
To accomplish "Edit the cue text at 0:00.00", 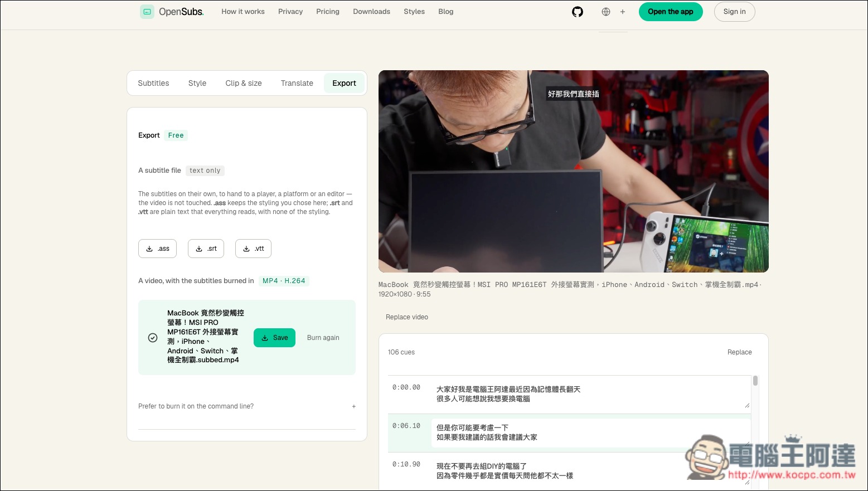I will point(591,394).
